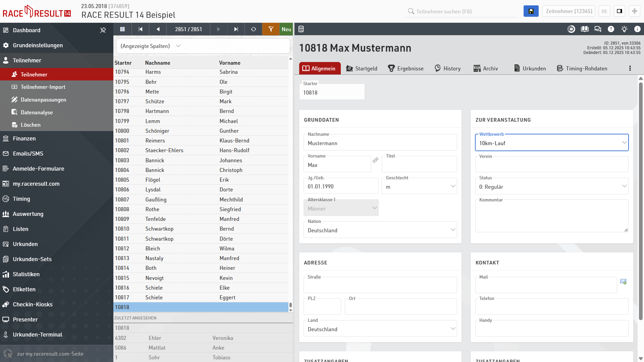Image resolution: width=644 pixels, height=362 pixels.
Task: Click the participant list scrollbar thumb
Action: 290,305
